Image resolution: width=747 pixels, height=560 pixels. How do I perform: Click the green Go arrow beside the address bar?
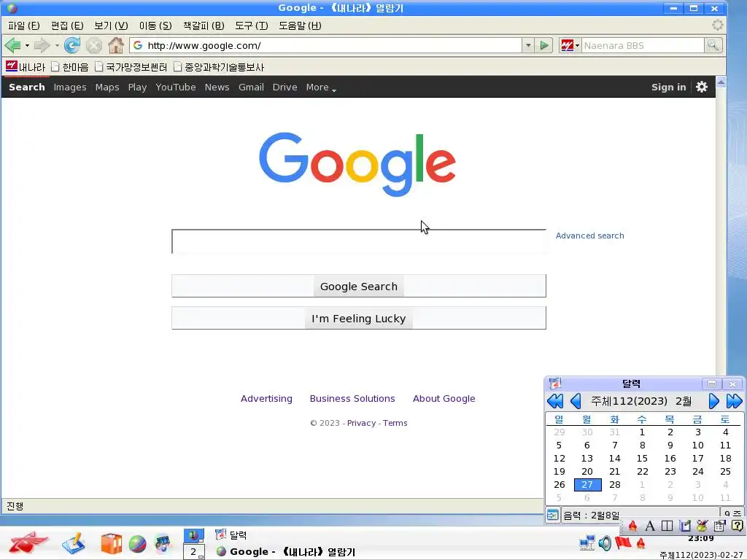pyautogui.click(x=543, y=46)
